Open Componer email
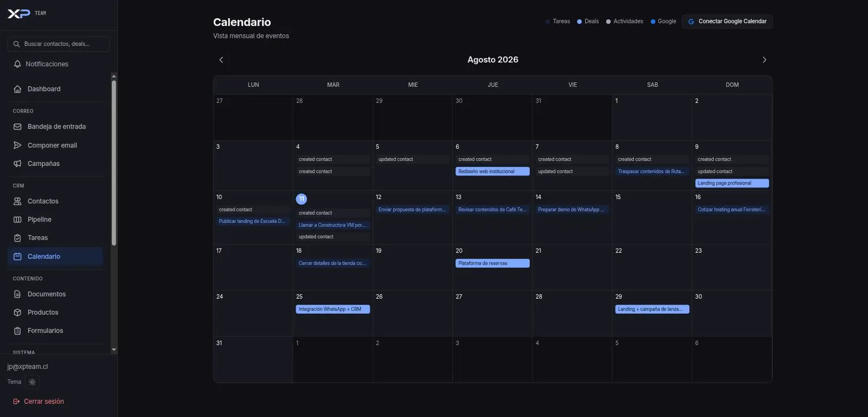The width and height of the screenshot is (868, 417). point(55,145)
